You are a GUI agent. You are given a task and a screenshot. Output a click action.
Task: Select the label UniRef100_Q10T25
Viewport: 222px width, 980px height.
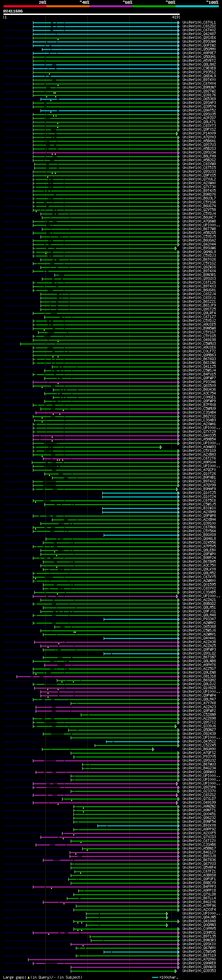click(199, 493)
